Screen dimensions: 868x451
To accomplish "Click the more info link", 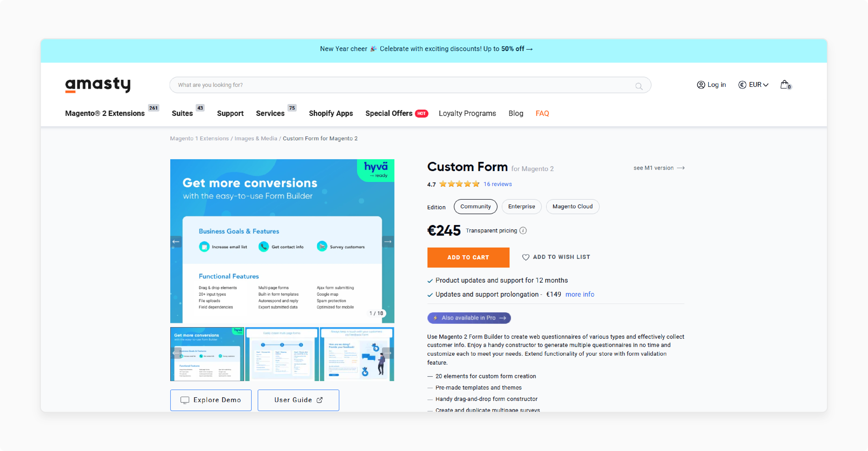I will [x=580, y=294].
